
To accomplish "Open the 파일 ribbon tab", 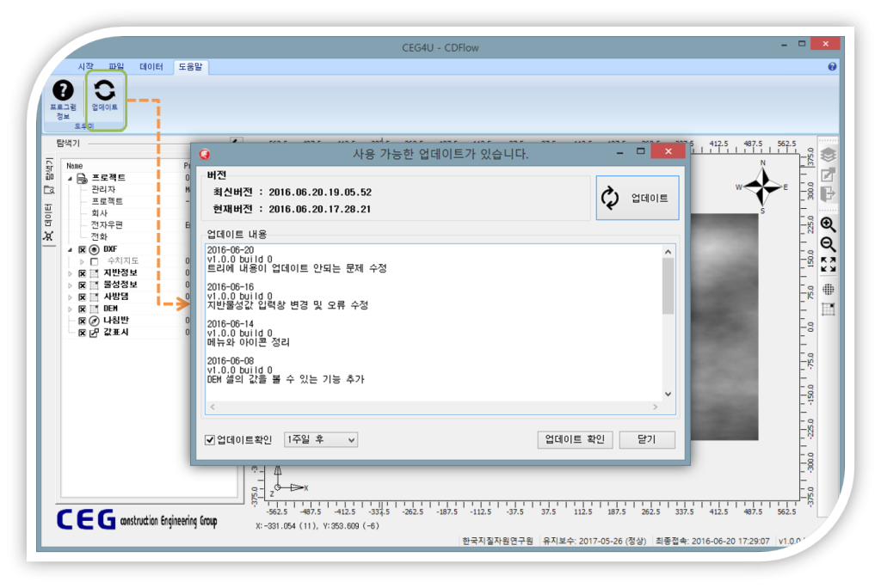I will 116,66.
